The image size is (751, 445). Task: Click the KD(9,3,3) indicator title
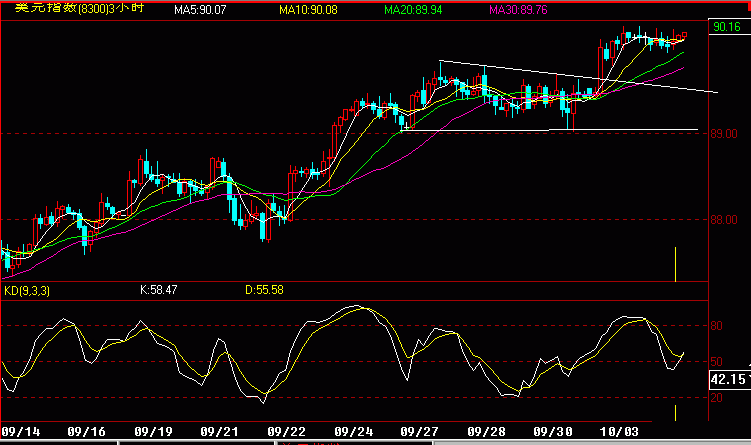(27, 291)
